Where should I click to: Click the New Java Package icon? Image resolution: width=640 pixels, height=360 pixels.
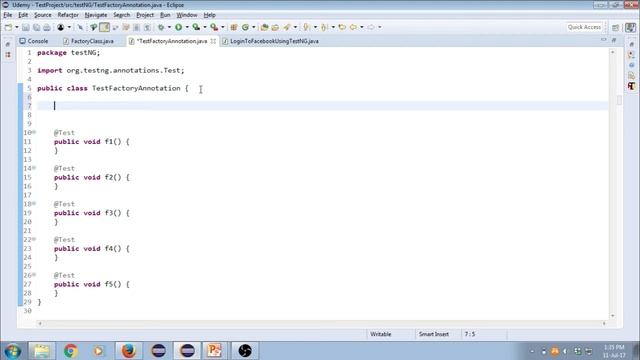point(234,27)
